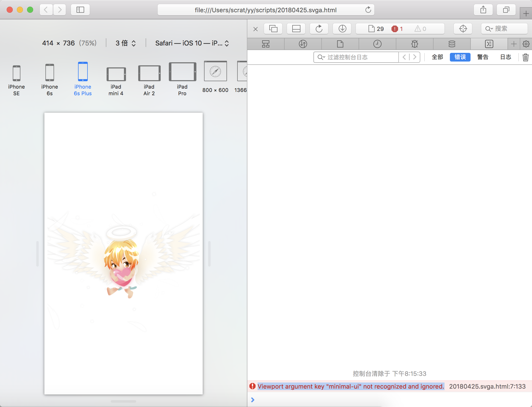Go to previous filter match arrow
Viewport: 532px width, 407px height.
click(x=404, y=57)
